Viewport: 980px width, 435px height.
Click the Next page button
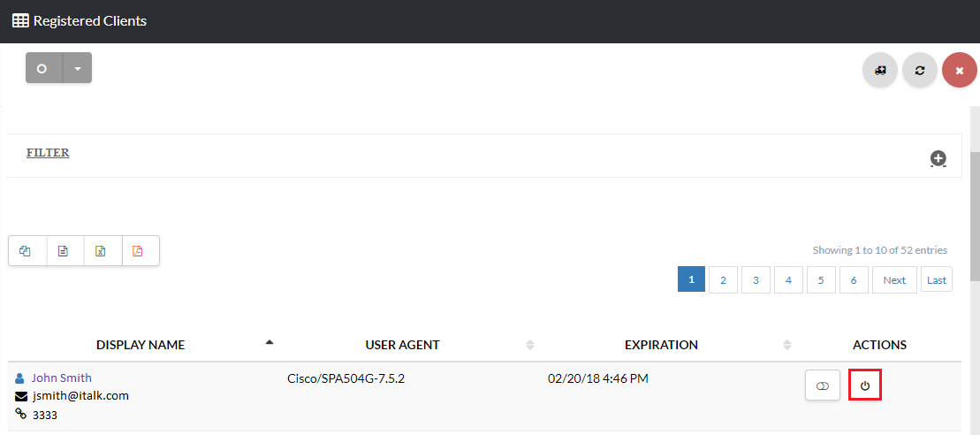[894, 280]
